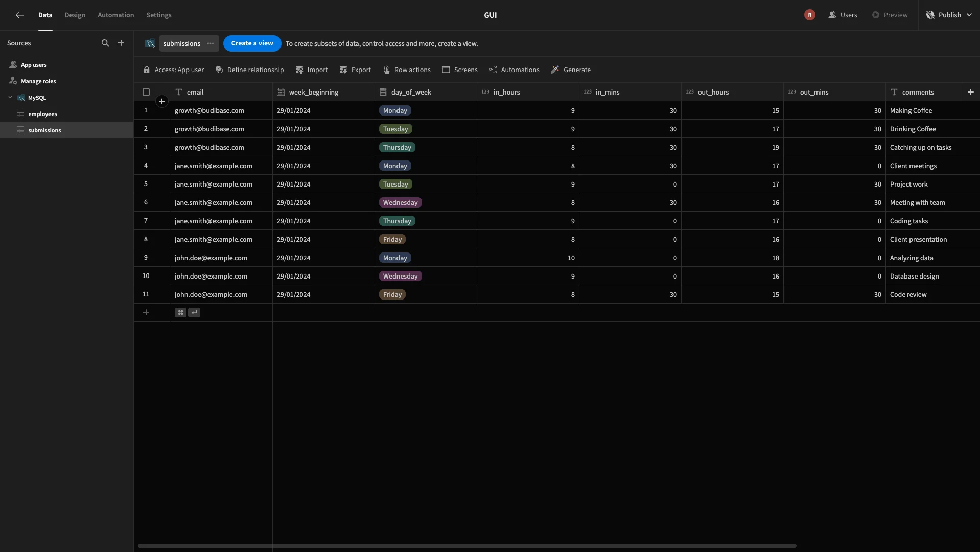Click the Create a view button
Image resolution: width=980 pixels, height=552 pixels.
click(252, 43)
